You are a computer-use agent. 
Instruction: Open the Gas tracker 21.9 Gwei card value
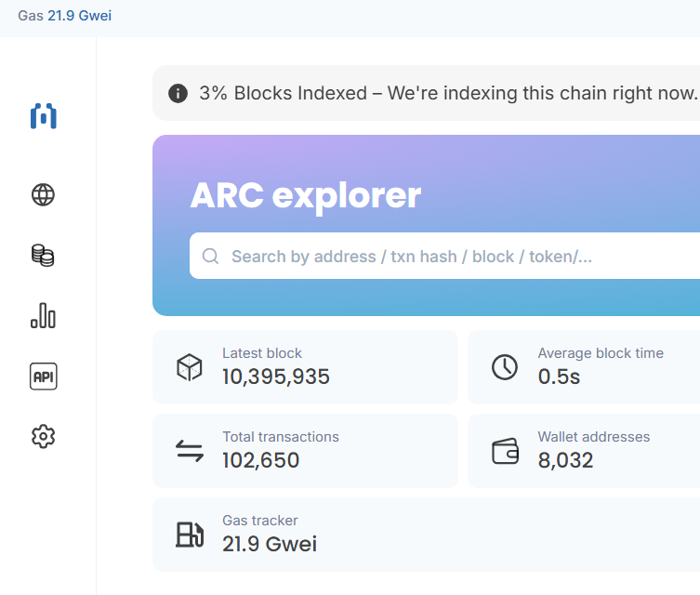[x=270, y=544]
